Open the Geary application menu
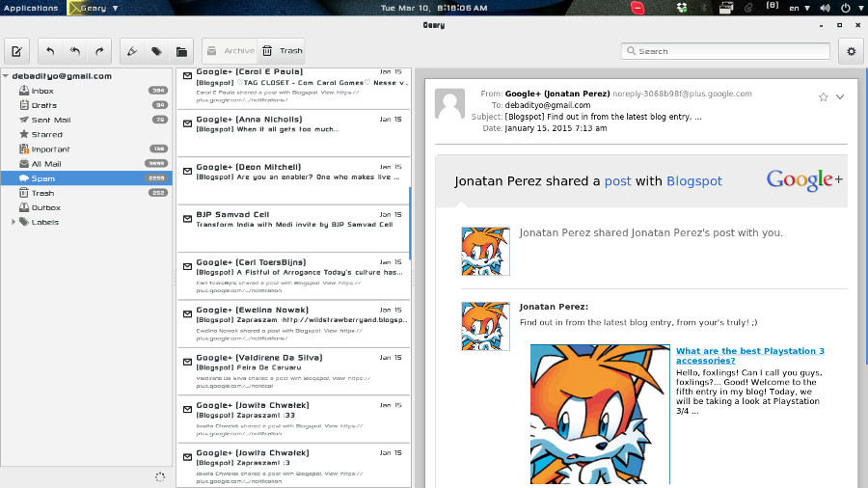The image size is (868, 488). pyautogui.click(x=93, y=8)
